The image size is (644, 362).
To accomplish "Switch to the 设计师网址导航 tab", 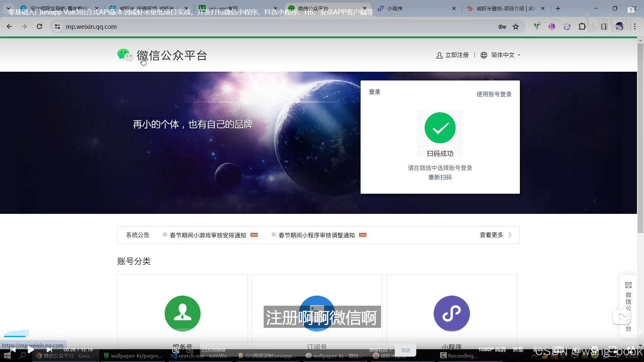I will coord(60,8).
